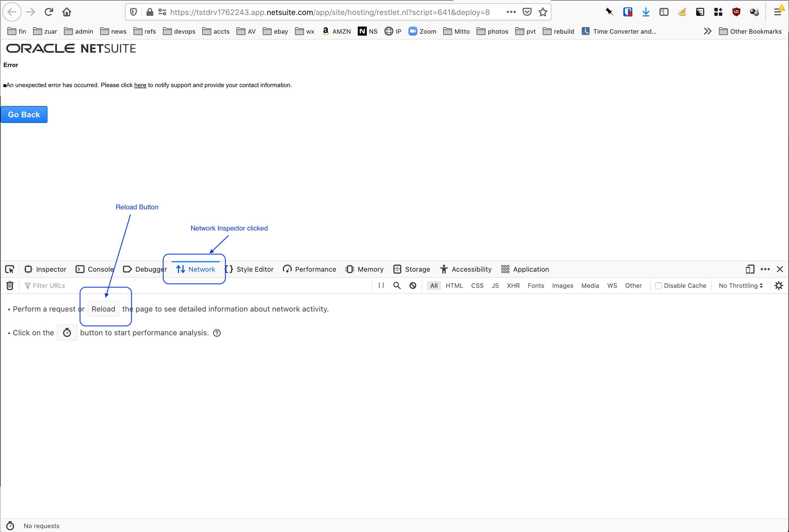This screenshot has width=789, height=532.
Task: Switch to the Inspector tab
Action: (x=45, y=269)
